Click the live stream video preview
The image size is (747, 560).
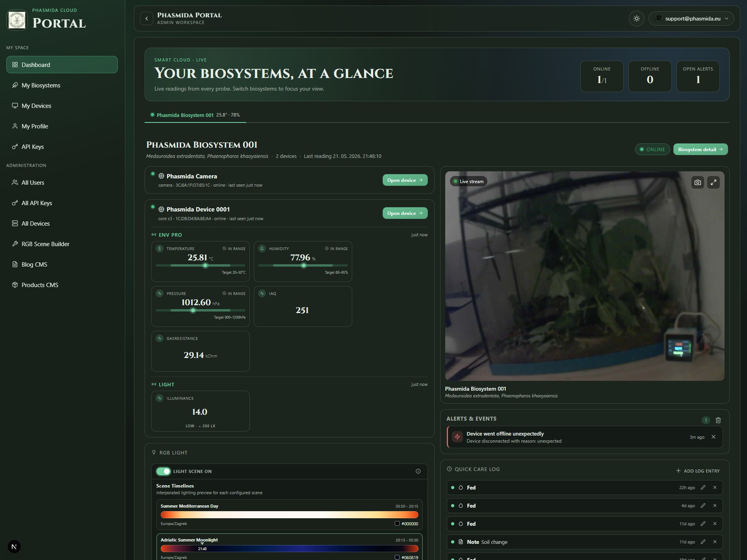[x=585, y=276]
